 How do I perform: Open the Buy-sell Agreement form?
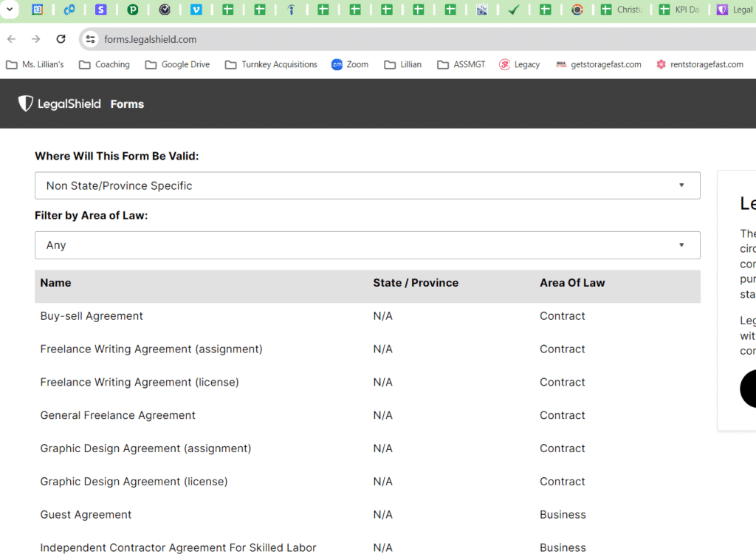click(91, 315)
